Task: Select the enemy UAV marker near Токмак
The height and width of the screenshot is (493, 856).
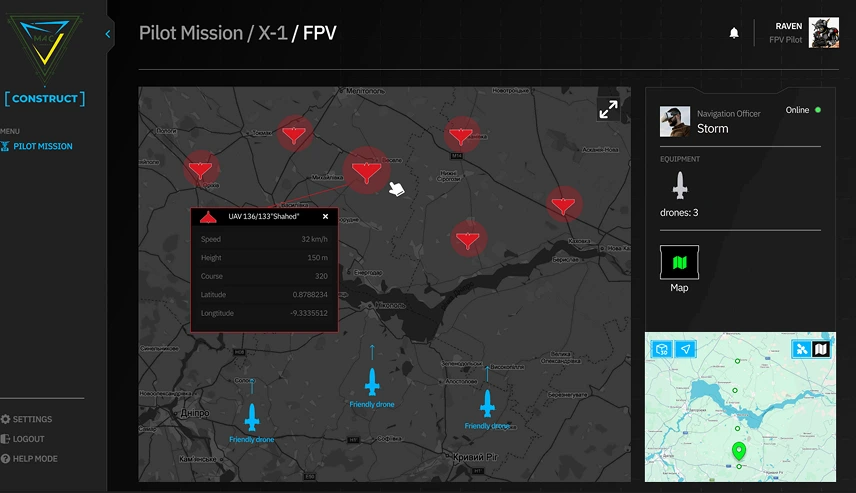Action: (x=294, y=133)
